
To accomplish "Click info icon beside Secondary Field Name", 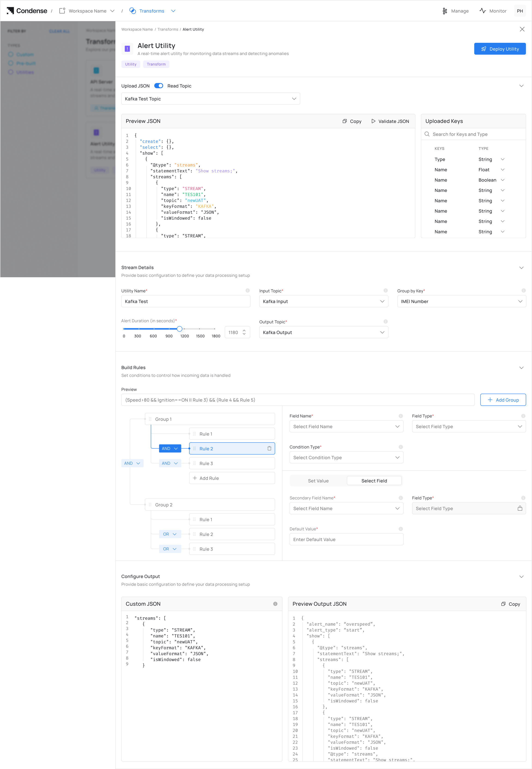I will tap(401, 498).
